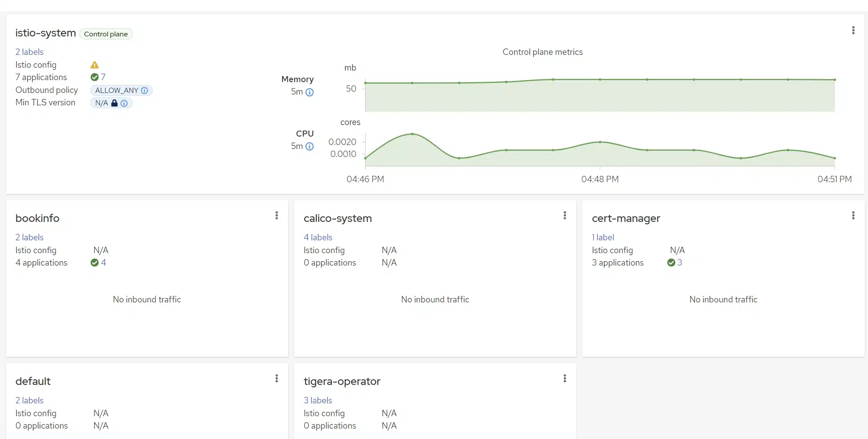Click No inbound traffic in calico-system card

point(435,300)
